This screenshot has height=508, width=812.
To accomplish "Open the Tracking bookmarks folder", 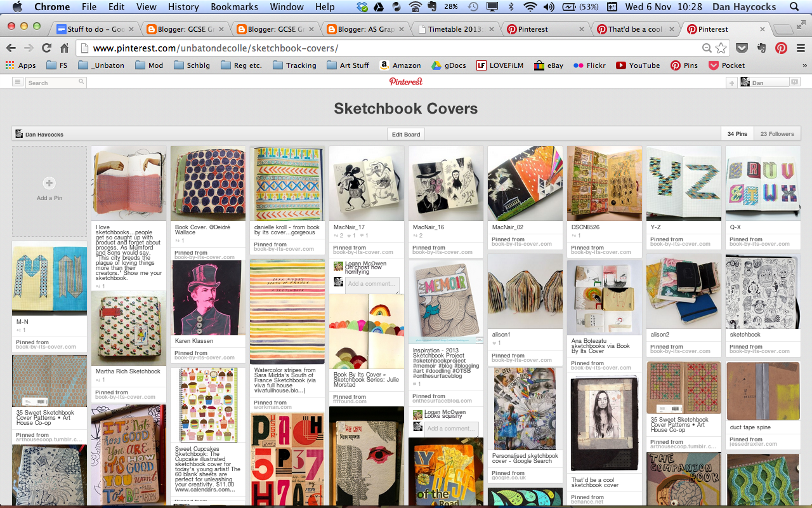I will 294,65.
